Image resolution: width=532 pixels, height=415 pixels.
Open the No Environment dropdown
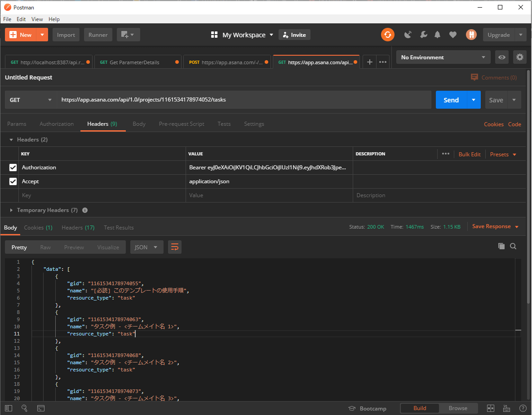(443, 57)
